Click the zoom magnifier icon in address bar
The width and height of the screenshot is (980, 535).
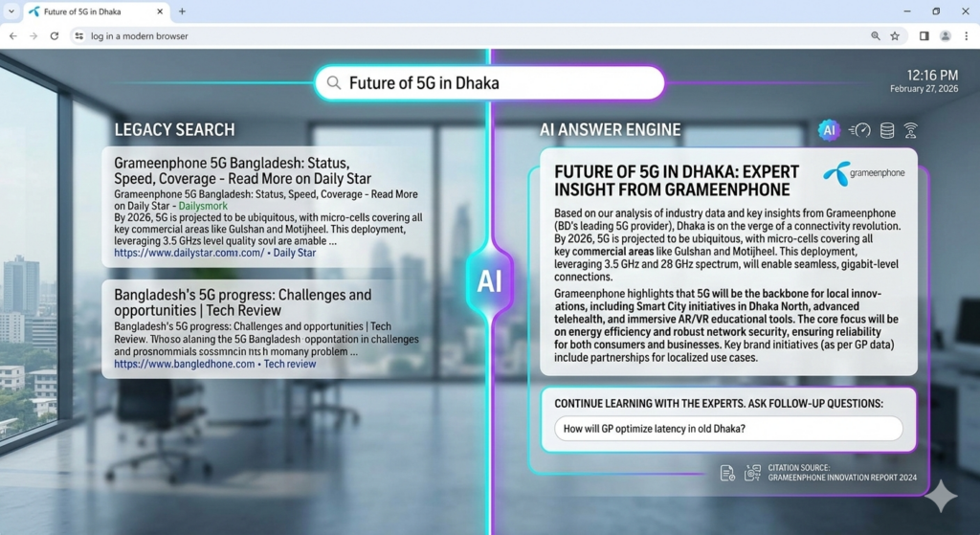(x=876, y=36)
